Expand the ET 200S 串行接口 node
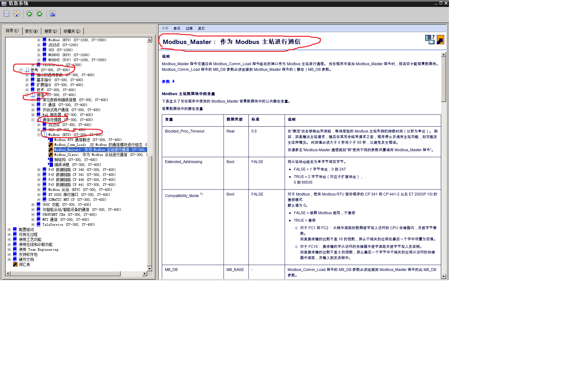The height and width of the screenshot is (386, 588). pos(39,195)
